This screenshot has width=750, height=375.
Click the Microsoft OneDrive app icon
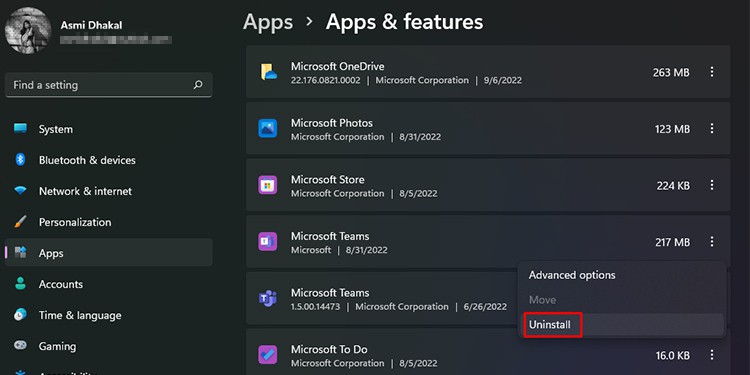(268, 72)
